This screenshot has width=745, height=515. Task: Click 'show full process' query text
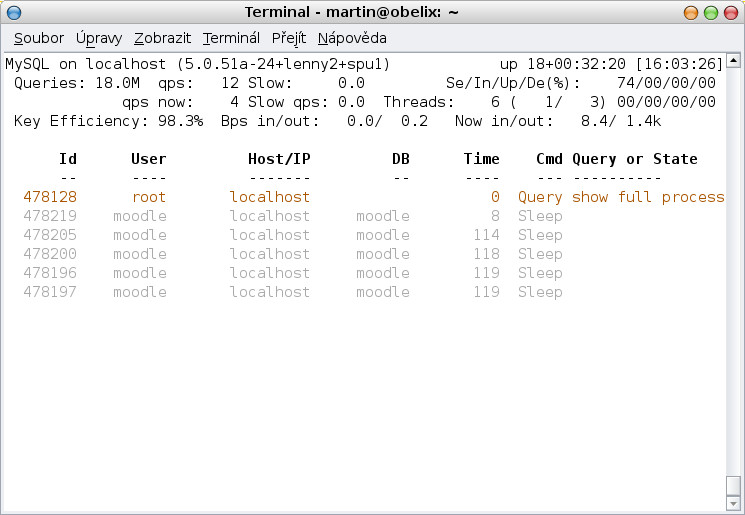648,197
